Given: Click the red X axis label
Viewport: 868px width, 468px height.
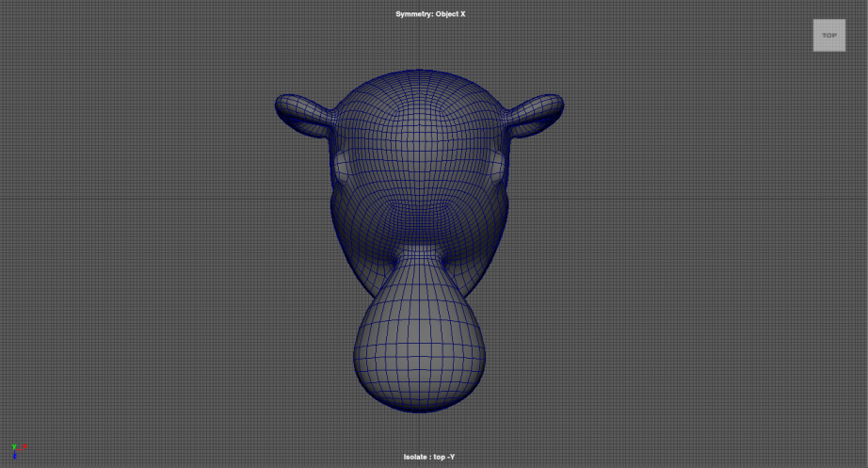Looking at the screenshot, I should click(24, 445).
